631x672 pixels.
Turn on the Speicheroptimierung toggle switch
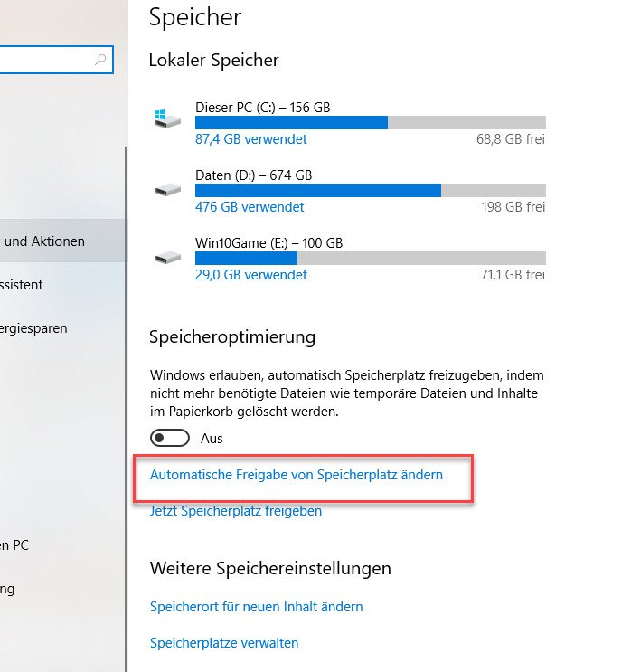[171, 439]
